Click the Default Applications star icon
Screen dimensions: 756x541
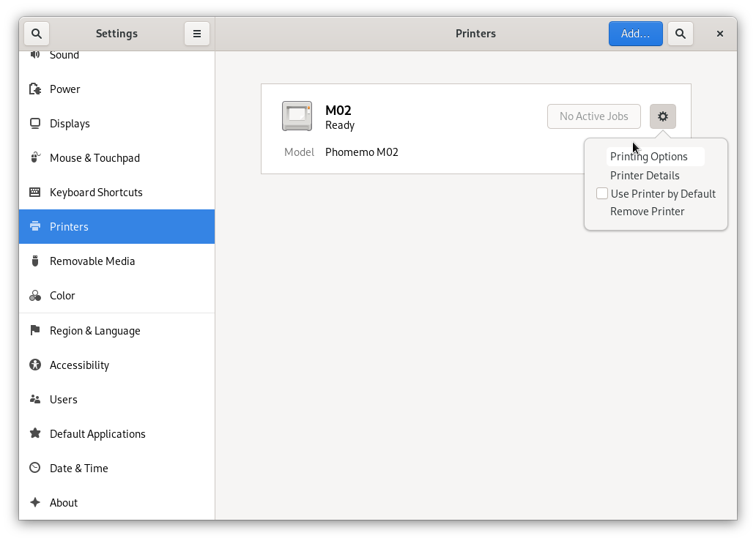pos(34,433)
